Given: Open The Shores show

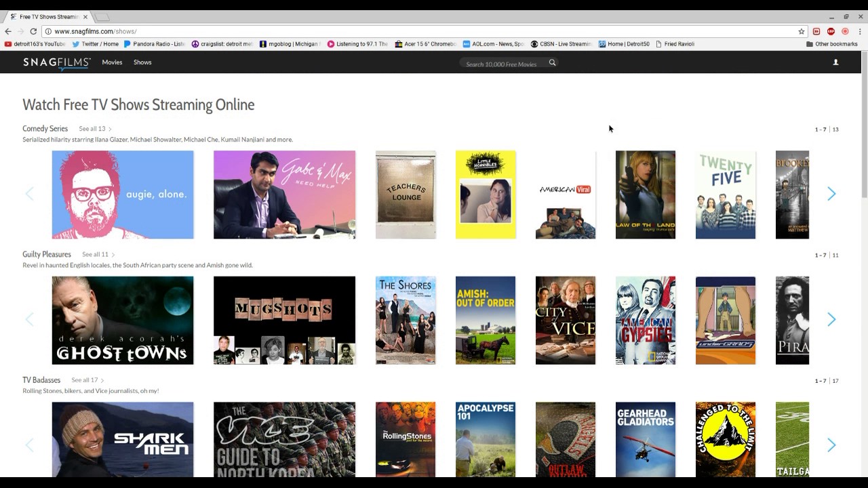Looking at the screenshot, I should pos(406,320).
